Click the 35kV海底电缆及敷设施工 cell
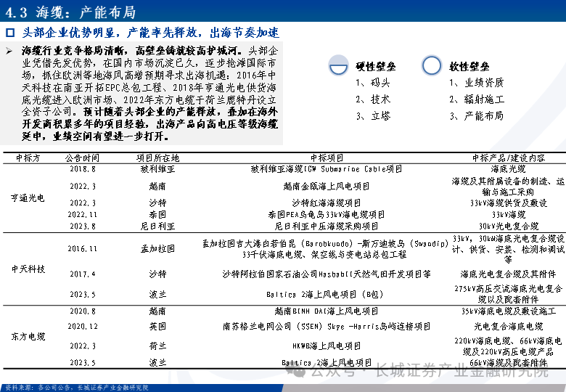The height and width of the screenshot is (392, 566). pyautogui.click(x=509, y=311)
